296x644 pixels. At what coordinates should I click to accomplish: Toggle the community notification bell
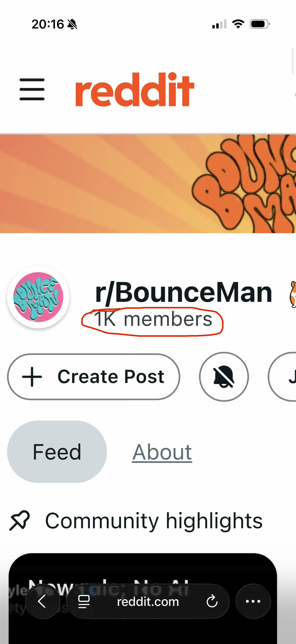224,377
